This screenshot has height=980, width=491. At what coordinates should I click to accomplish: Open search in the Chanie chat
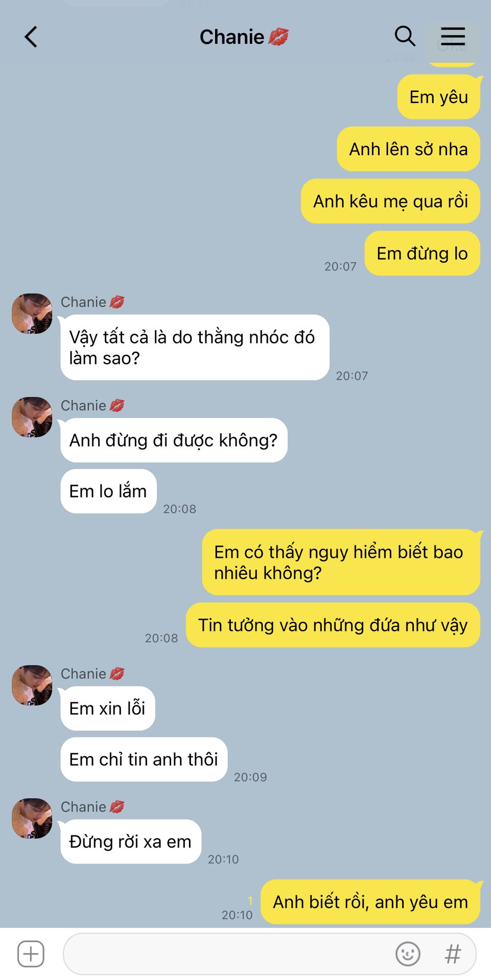pyautogui.click(x=405, y=36)
